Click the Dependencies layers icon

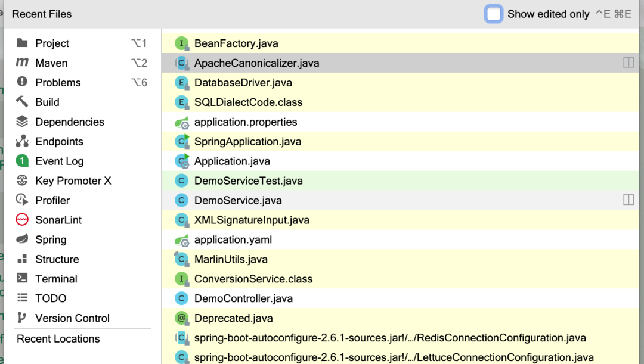(x=22, y=122)
